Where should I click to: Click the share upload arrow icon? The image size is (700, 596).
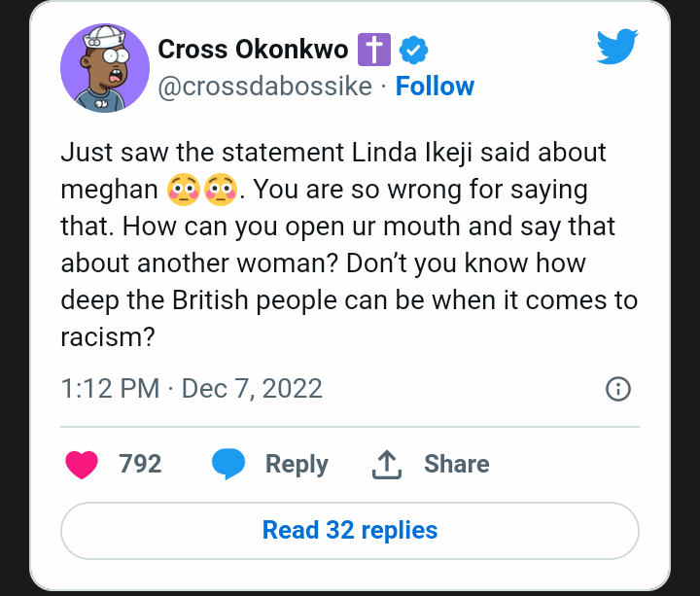(x=387, y=465)
